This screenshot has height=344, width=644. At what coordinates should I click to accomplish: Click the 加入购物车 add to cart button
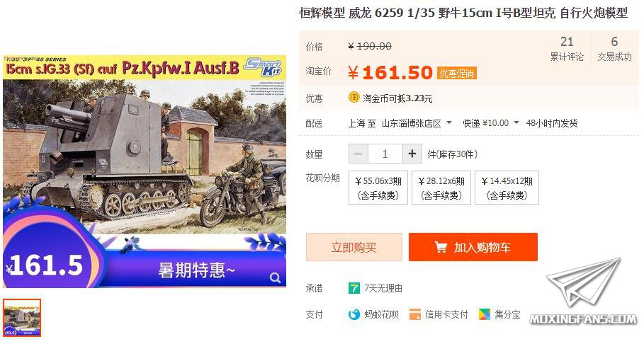[473, 247]
